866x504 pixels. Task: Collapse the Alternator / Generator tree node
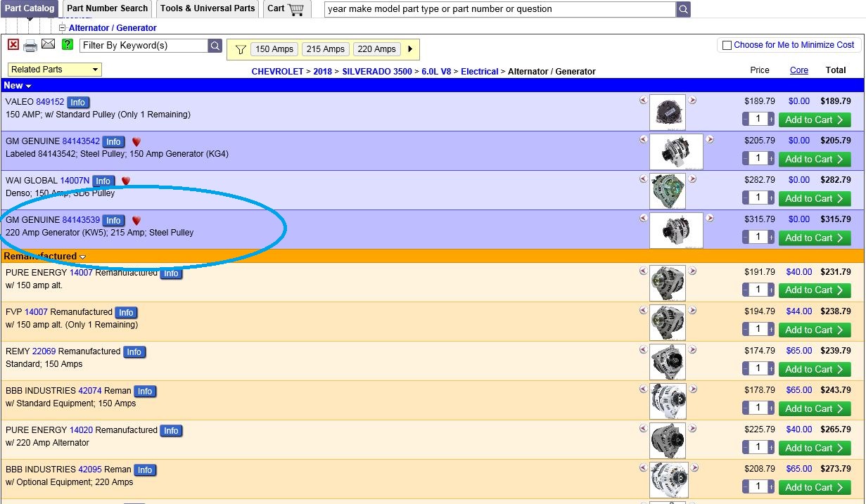point(62,28)
